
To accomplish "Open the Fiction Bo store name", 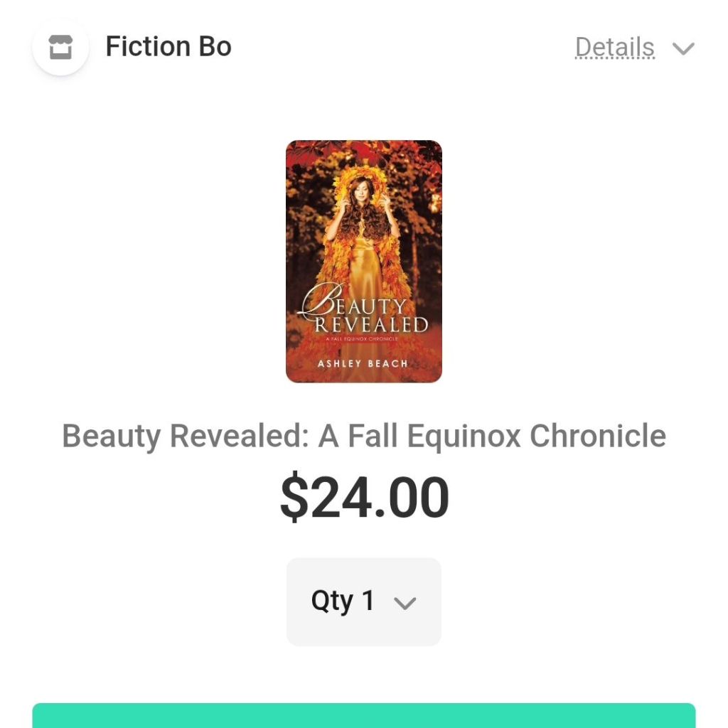I will pos(168,47).
